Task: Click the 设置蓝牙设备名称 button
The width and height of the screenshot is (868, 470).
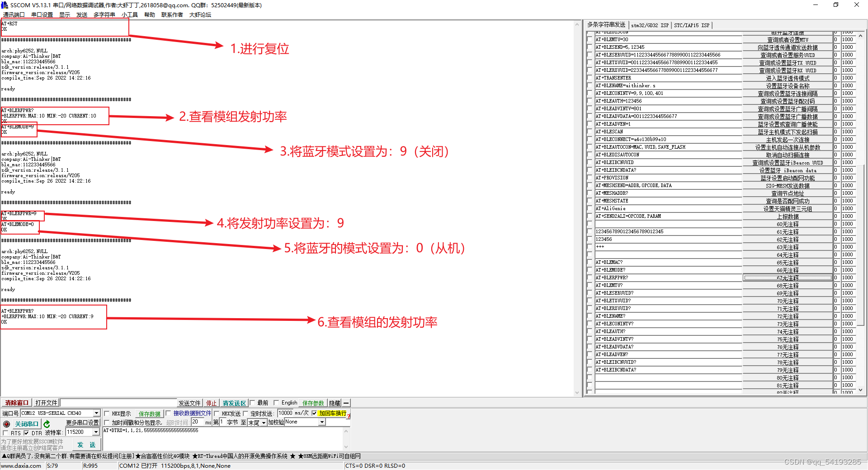Action: point(788,86)
